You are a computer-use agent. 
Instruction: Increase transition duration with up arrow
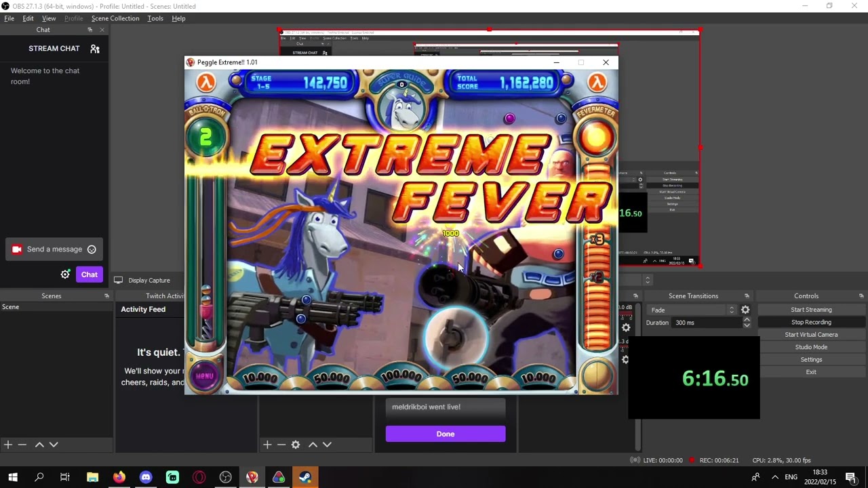click(747, 320)
